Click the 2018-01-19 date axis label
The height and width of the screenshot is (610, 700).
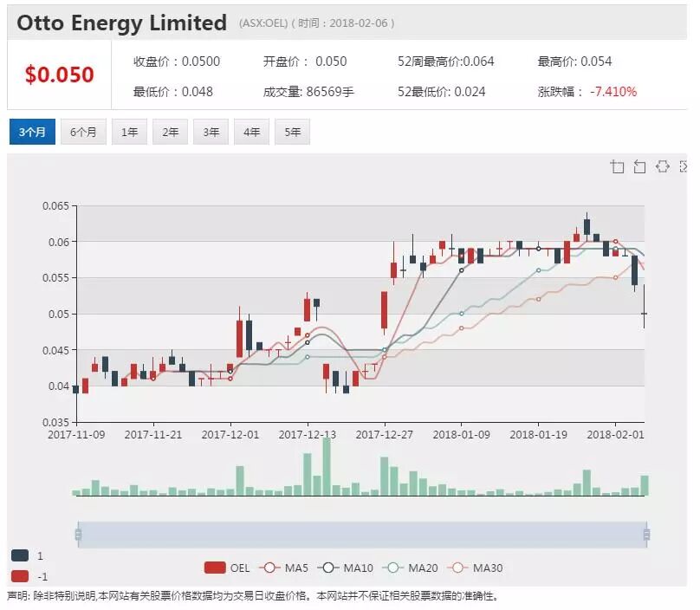(x=538, y=434)
